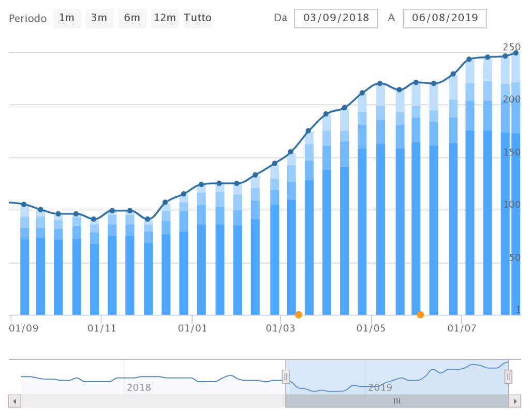Grab the navigator's left range handle
This screenshot has height=420, width=530.
tap(285, 376)
